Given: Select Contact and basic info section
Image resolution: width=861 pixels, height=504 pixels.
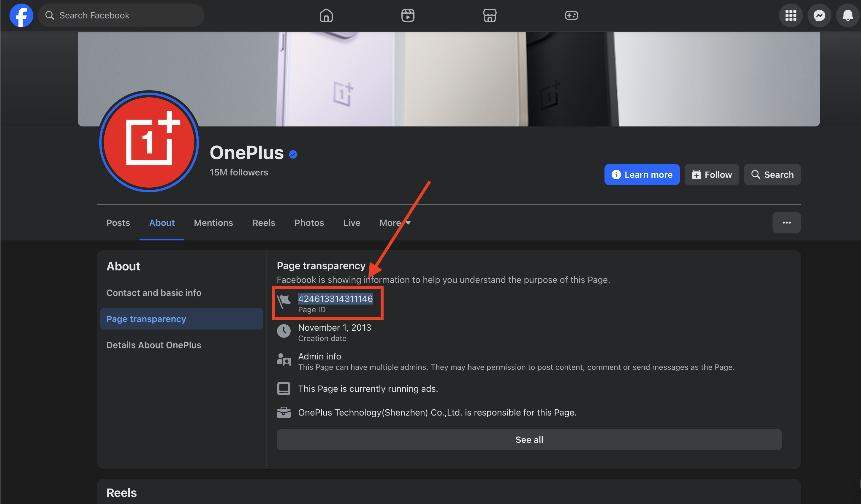Looking at the screenshot, I should (x=154, y=293).
